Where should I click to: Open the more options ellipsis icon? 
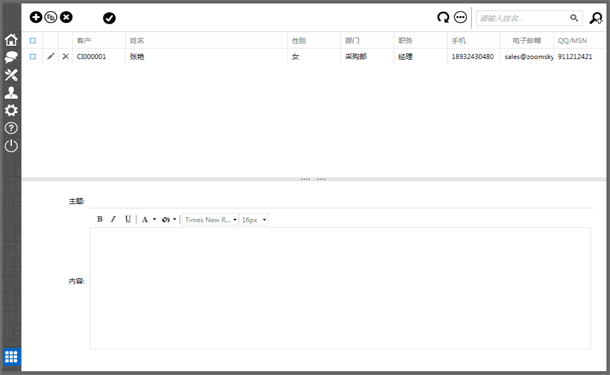coord(461,18)
